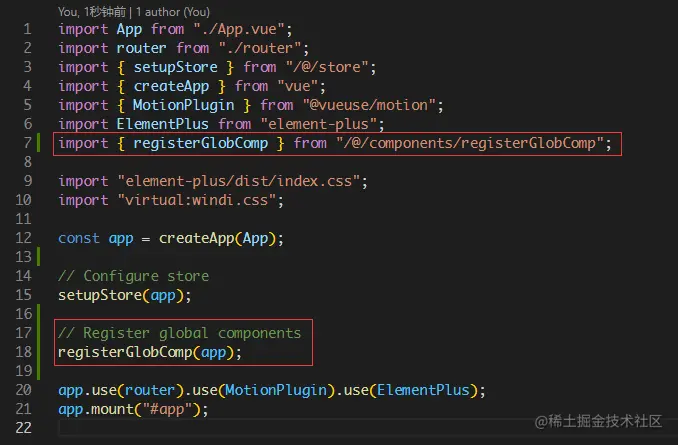Click the '// Configure store' comment

click(134, 276)
